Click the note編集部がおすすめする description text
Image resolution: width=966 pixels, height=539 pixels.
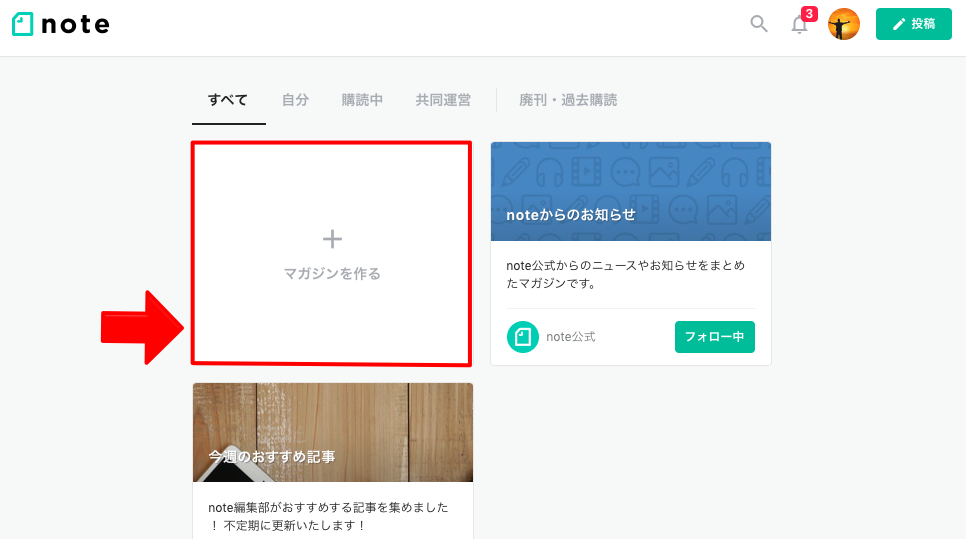coord(328,516)
